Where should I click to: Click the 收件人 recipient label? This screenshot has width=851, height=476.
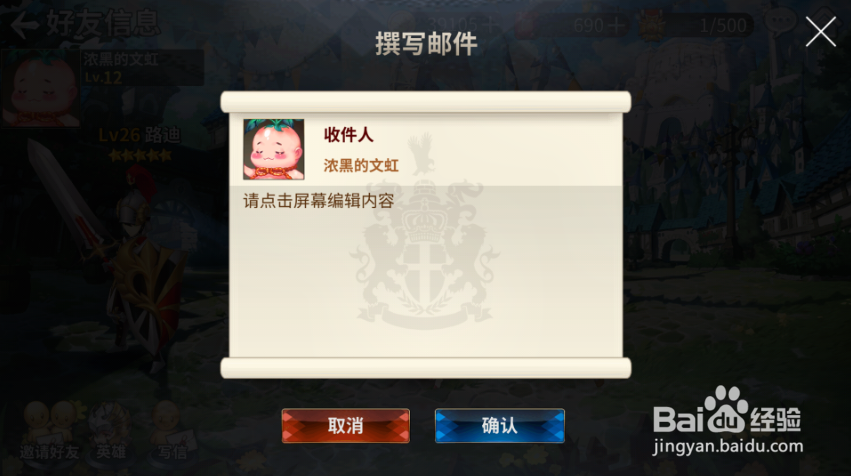(x=348, y=135)
